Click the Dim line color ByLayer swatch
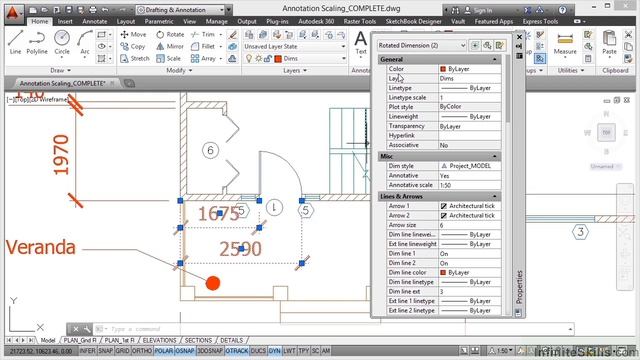 (443, 273)
